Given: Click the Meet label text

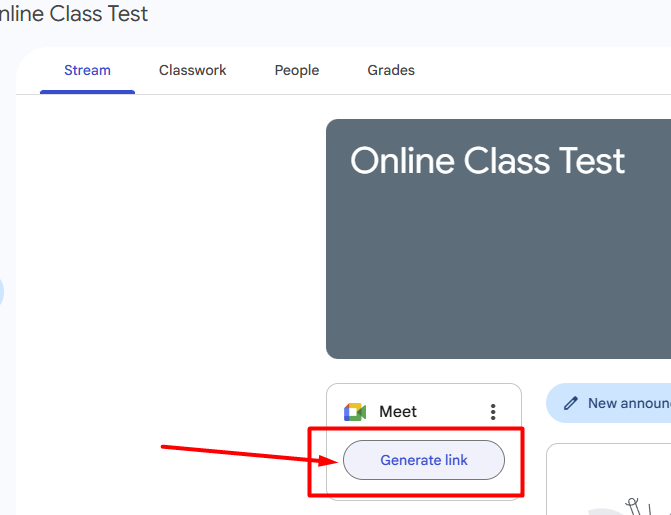Looking at the screenshot, I should (398, 412).
